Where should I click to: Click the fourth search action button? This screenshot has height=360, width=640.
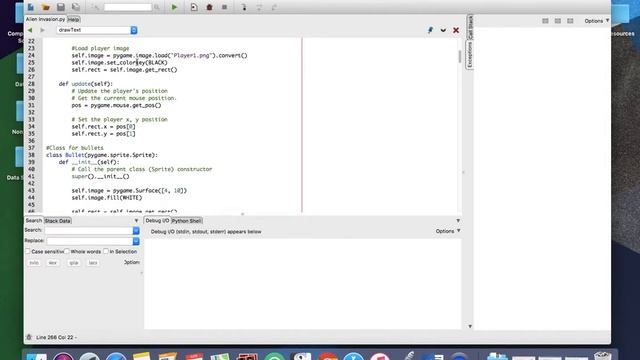pyautogui.click(x=93, y=263)
